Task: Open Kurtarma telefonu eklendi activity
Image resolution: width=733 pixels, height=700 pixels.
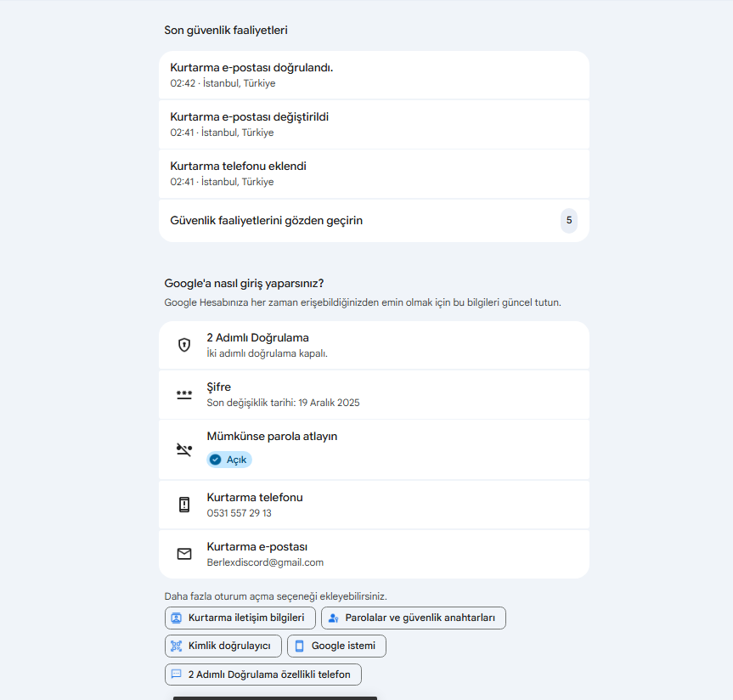Action: point(374,174)
